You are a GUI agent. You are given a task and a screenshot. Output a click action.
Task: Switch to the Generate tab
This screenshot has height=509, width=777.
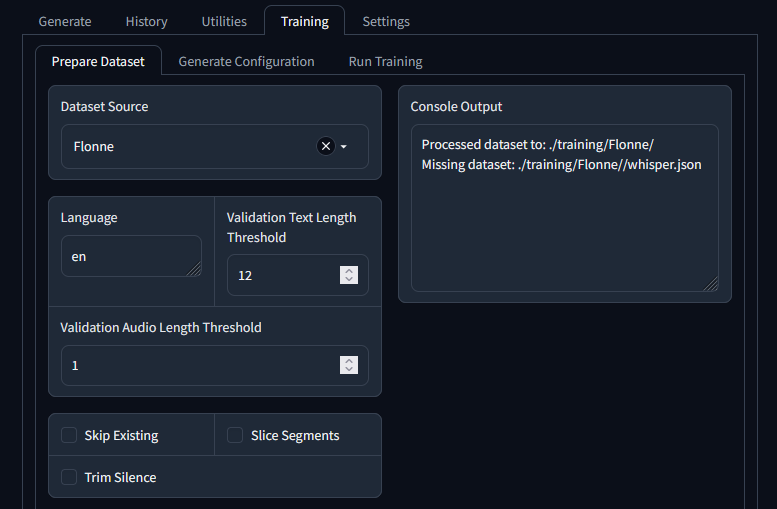(65, 22)
